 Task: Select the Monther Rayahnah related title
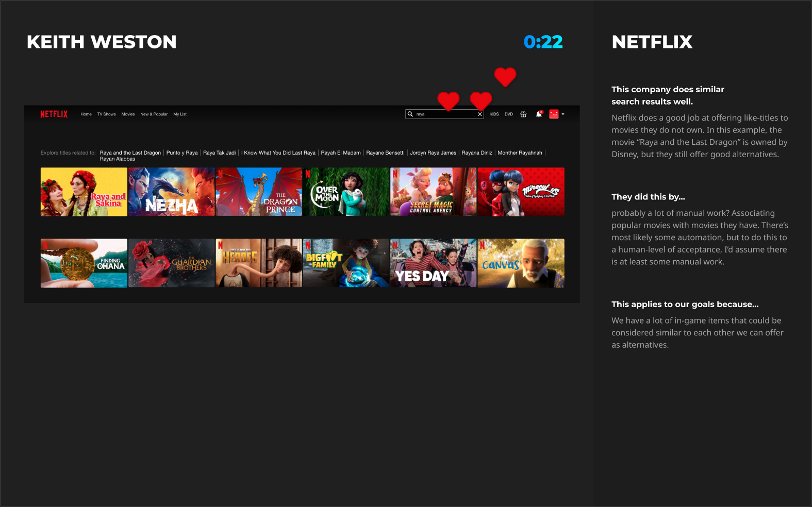(520, 153)
